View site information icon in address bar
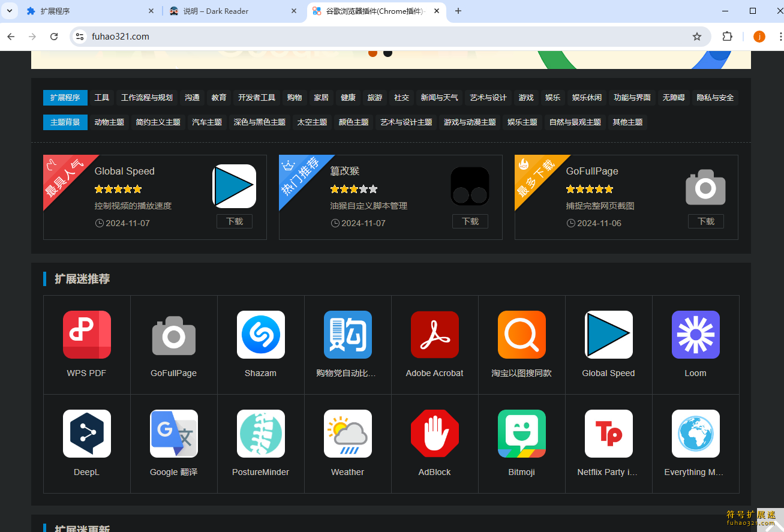Viewport: 784px width, 532px height. point(80,37)
